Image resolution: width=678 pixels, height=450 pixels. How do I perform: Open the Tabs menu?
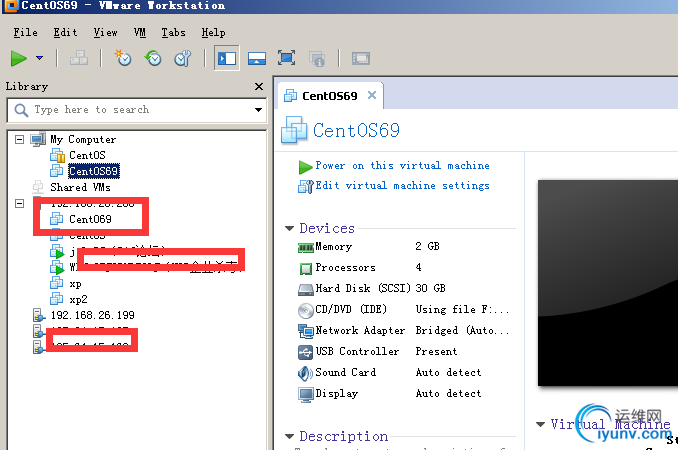click(173, 32)
